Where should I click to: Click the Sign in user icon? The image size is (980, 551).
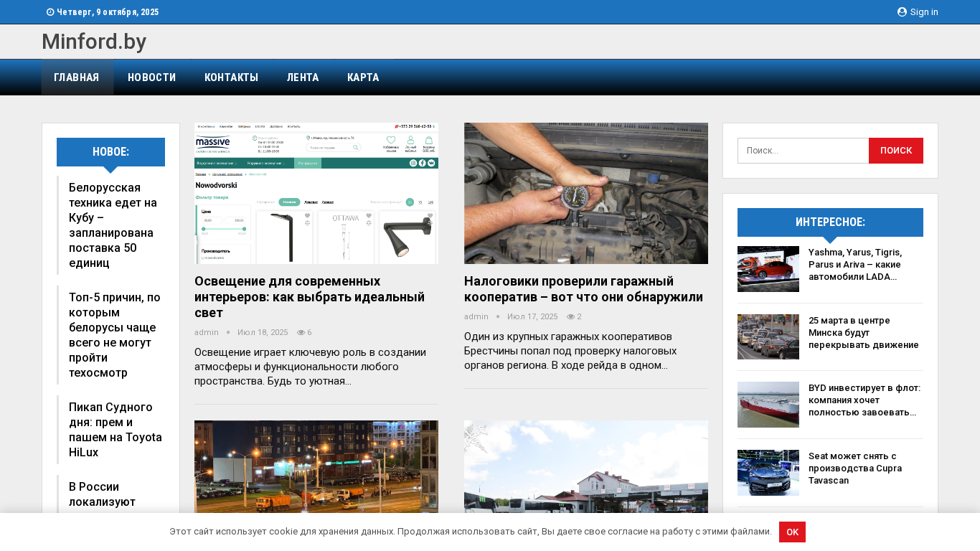902,12
